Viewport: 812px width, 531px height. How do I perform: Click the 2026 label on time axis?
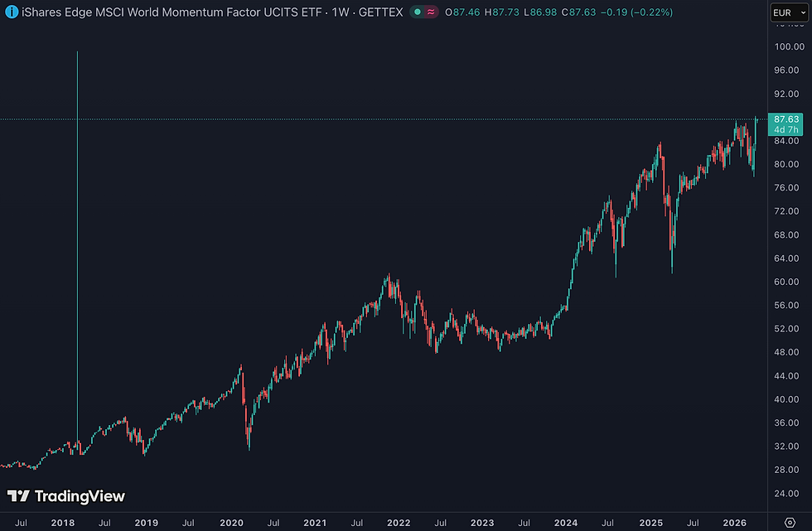[734, 523]
